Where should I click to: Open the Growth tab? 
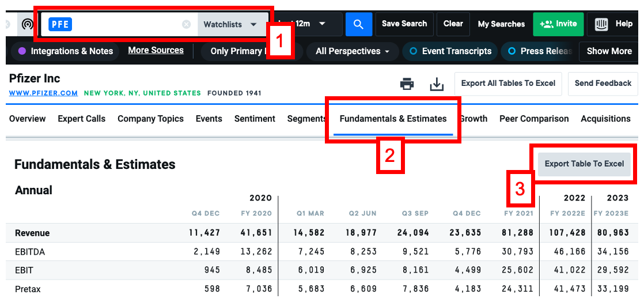click(473, 119)
